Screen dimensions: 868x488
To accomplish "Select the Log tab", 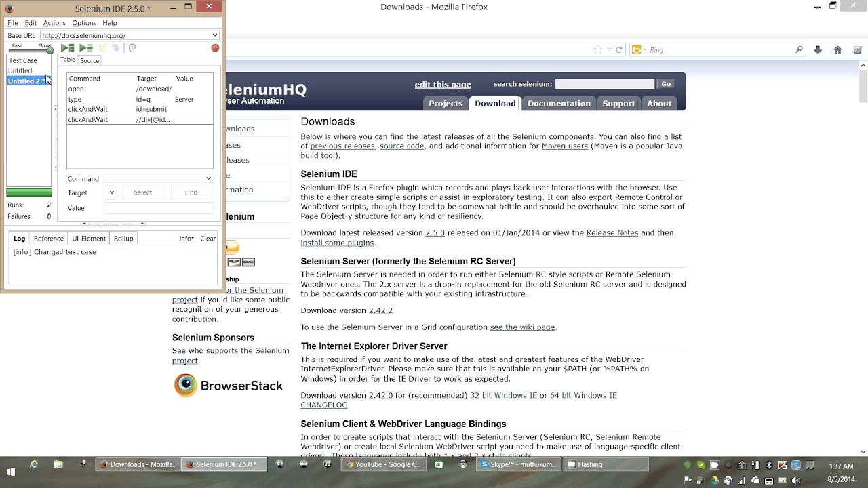I will (x=20, y=239).
